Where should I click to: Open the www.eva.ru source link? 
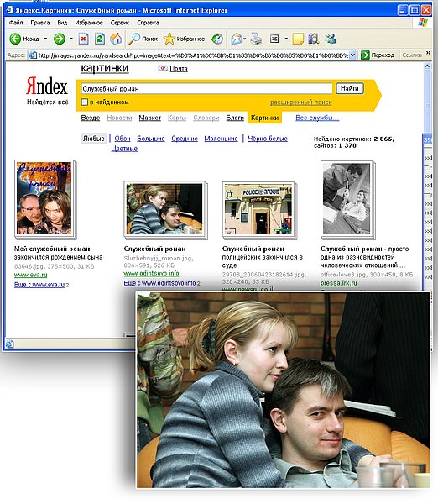point(30,275)
